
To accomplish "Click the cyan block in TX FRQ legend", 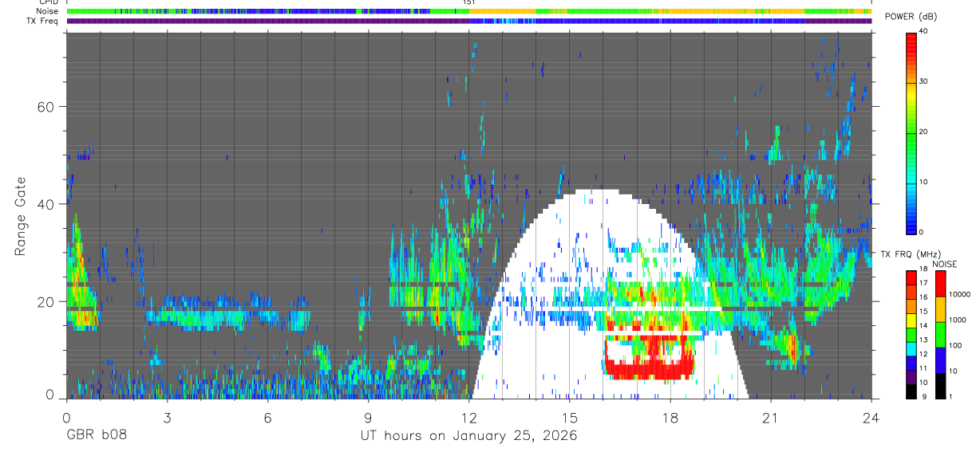I will (x=911, y=349).
